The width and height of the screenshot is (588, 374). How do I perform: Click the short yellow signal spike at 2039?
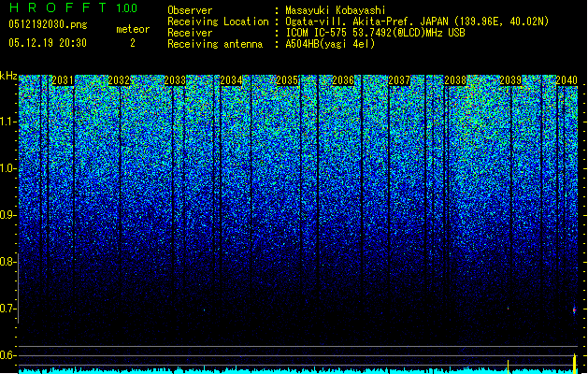coord(509,367)
